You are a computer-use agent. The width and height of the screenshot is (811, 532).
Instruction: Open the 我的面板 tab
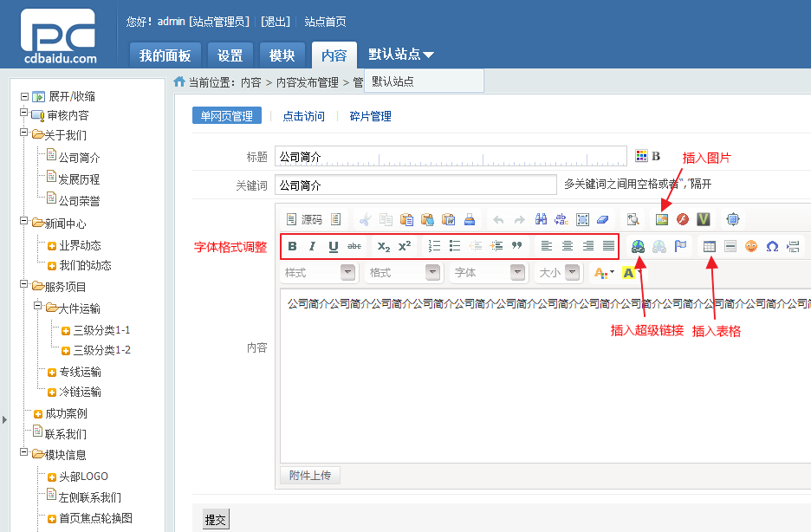click(165, 55)
